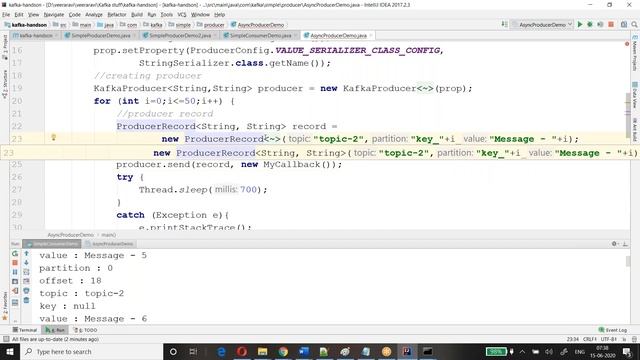
Task: Open the run configuration dropdown AsyncProducerDemo
Action: point(542,24)
